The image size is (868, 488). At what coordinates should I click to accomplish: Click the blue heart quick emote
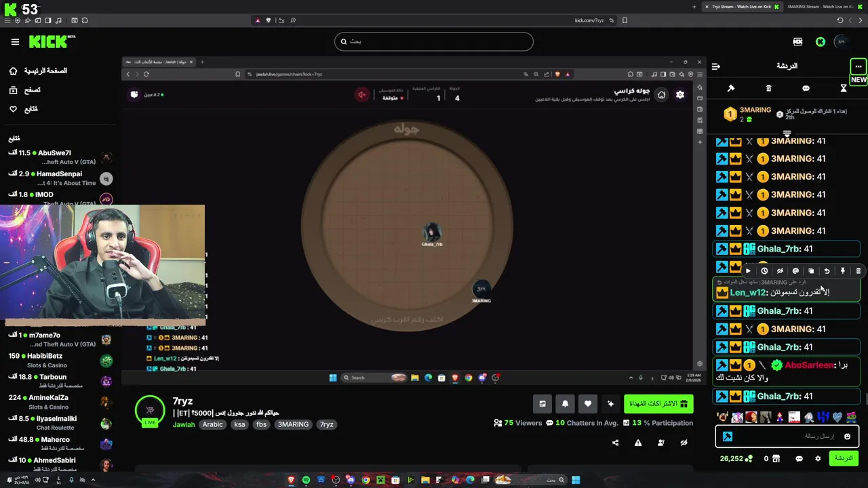point(837,417)
